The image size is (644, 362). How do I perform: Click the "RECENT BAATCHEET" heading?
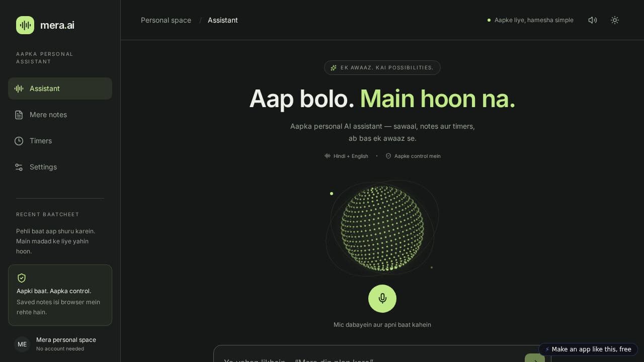click(48, 215)
